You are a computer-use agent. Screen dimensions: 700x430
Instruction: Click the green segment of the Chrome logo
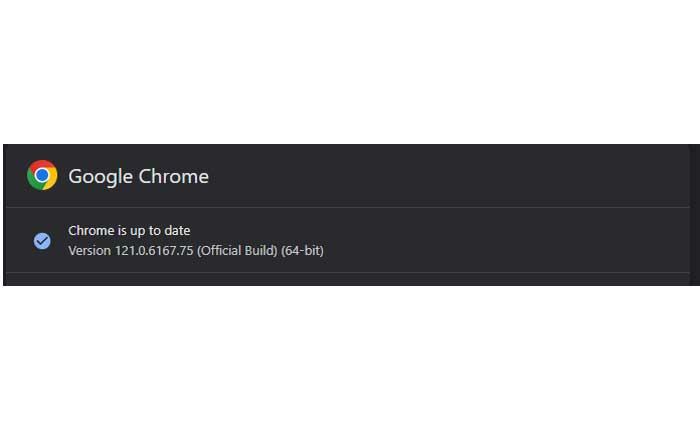33,182
